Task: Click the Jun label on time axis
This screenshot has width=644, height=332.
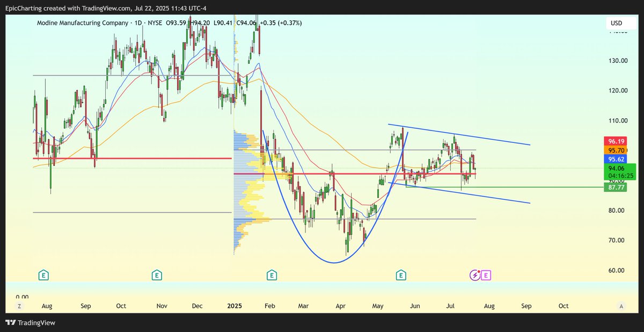Action: coord(415,306)
